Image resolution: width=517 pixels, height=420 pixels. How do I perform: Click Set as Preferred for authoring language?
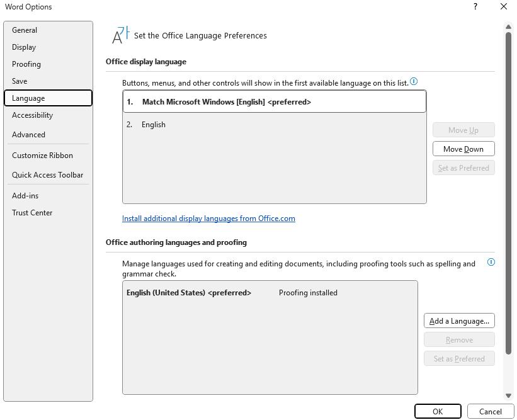coord(459,358)
